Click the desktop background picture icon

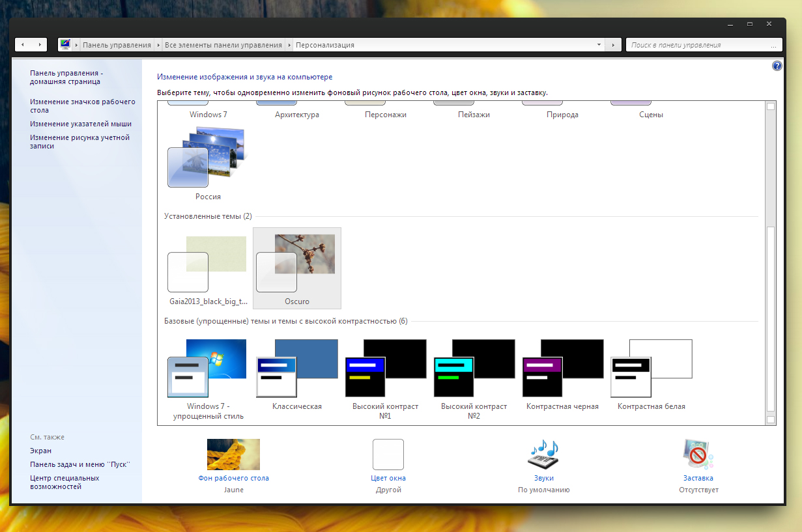(x=233, y=455)
